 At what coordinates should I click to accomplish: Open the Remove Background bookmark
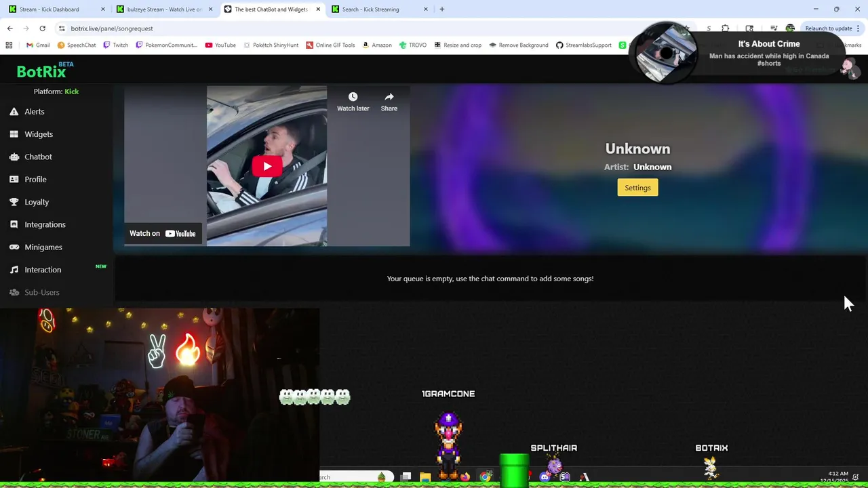click(518, 45)
